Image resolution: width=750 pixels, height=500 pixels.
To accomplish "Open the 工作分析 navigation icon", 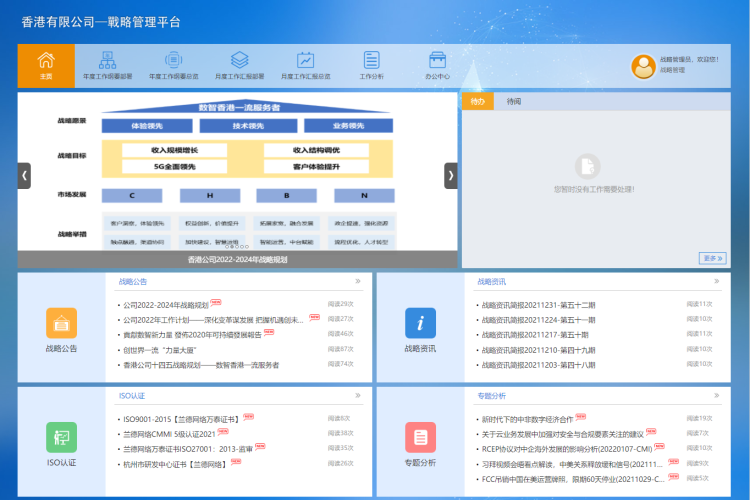I will coord(371,62).
